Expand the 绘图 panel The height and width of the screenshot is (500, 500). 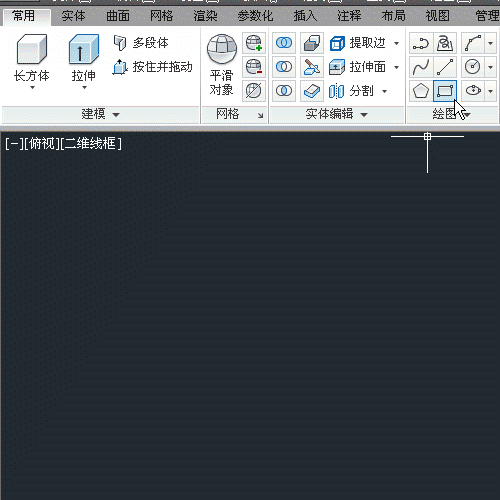point(452,114)
